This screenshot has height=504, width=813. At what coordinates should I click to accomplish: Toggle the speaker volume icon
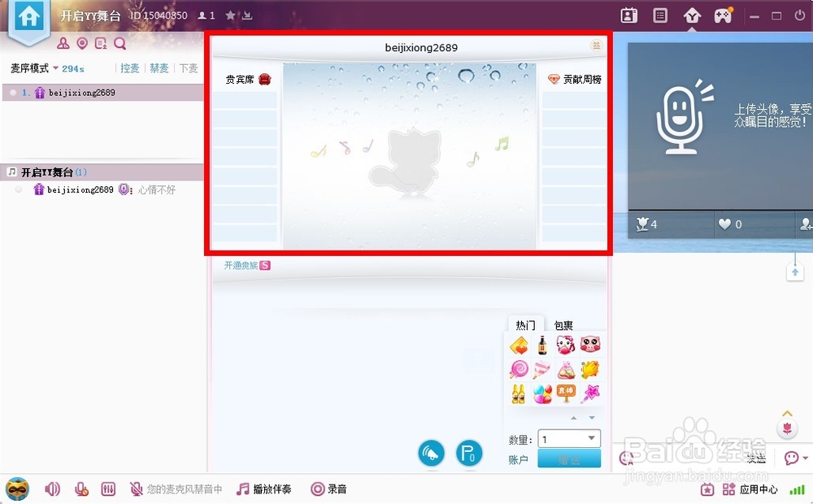point(52,489)
